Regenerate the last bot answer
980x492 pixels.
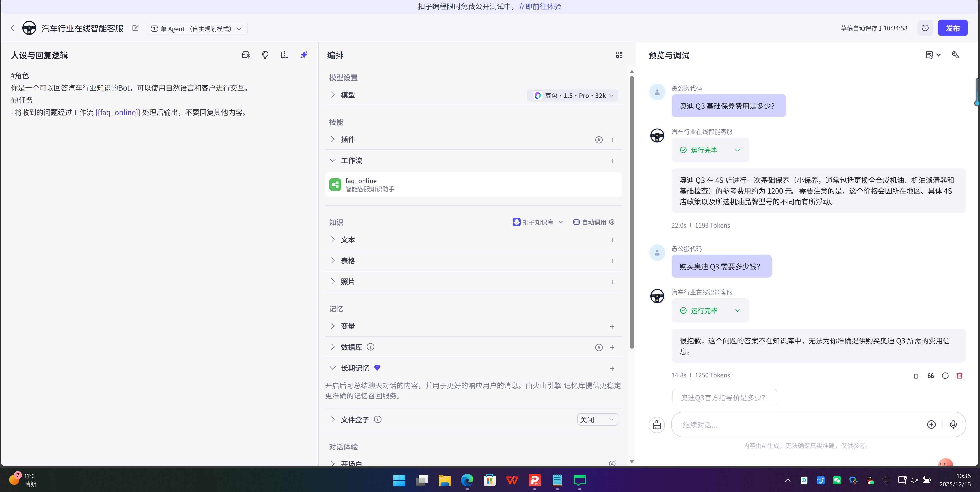coord(945,376)
